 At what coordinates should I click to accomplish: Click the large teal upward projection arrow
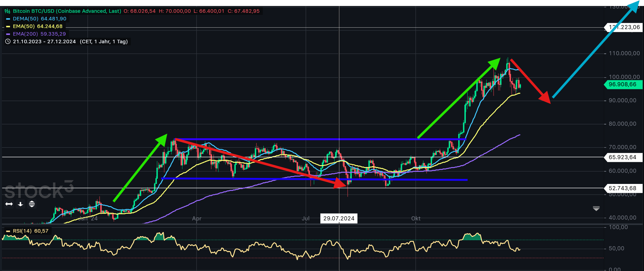click(x=595, y=50)
